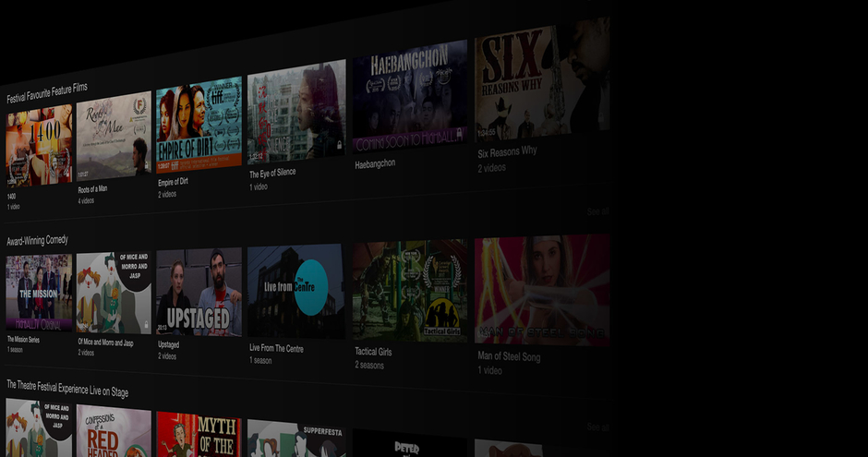Open the Six Reasons Why poster thumbnail

[x=543, y=79]
